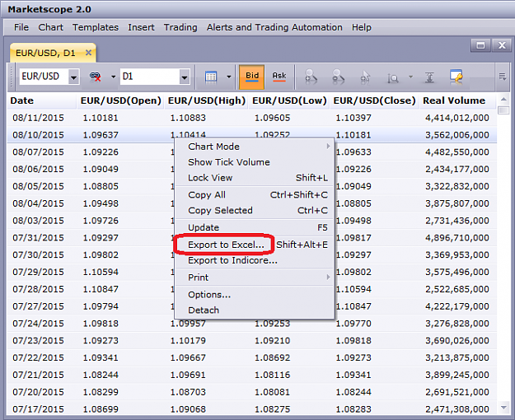The height and width of the screenshot is (420, 515).
Task: Expand the table view mode dropdown arrow
Action: (229, 77)
